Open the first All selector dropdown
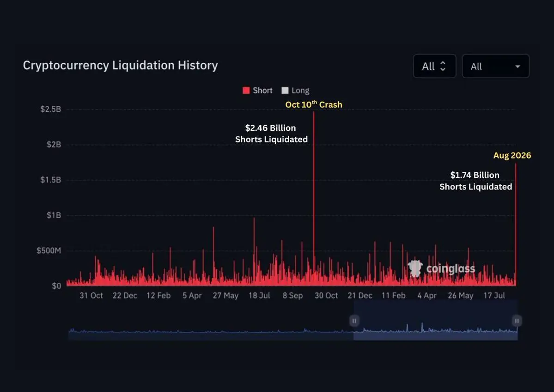 click(x=435, y=66)
